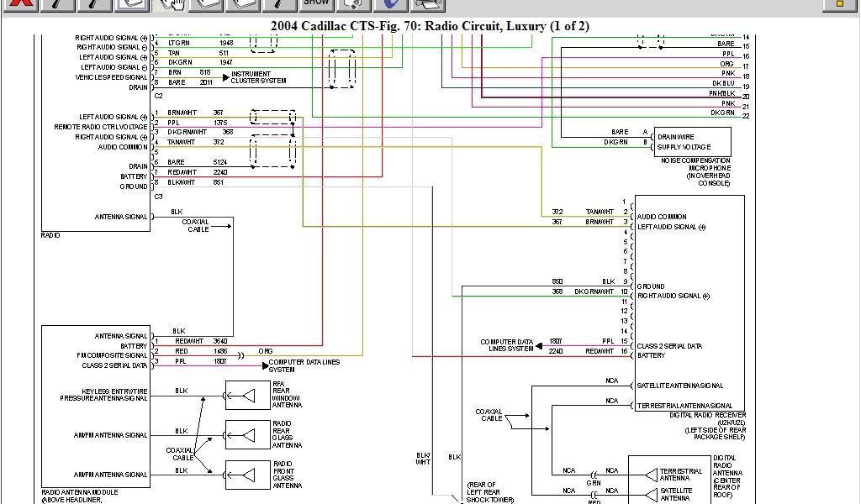Click the page icon right of hand tool
The height and width of the screenshot is (504, 861).
[x=207, y=4]
